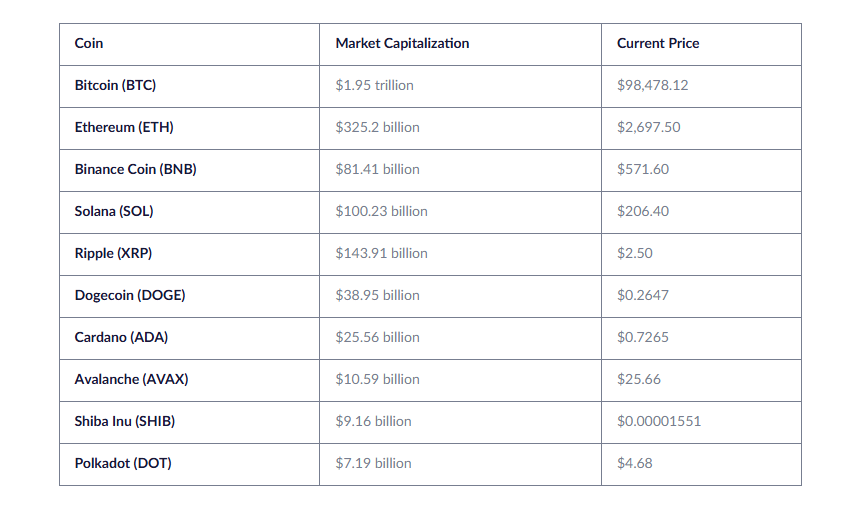This screenshot has height=509, width=854.
Task: Click the Binance Coin (BNB) name
Action: tap(135, 170)
